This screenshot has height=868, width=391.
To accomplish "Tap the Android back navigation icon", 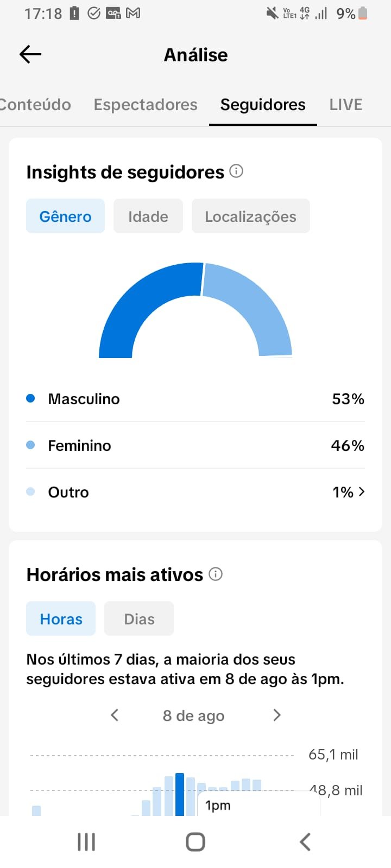I will tap(305, 842).
